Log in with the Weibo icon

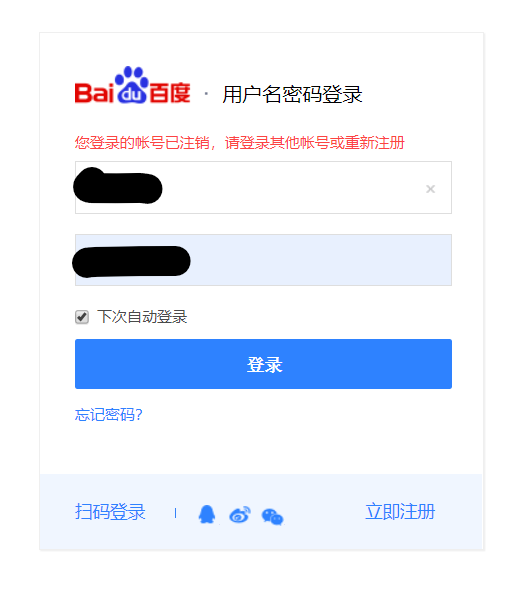pyautogui.click(x=240, y=515)
